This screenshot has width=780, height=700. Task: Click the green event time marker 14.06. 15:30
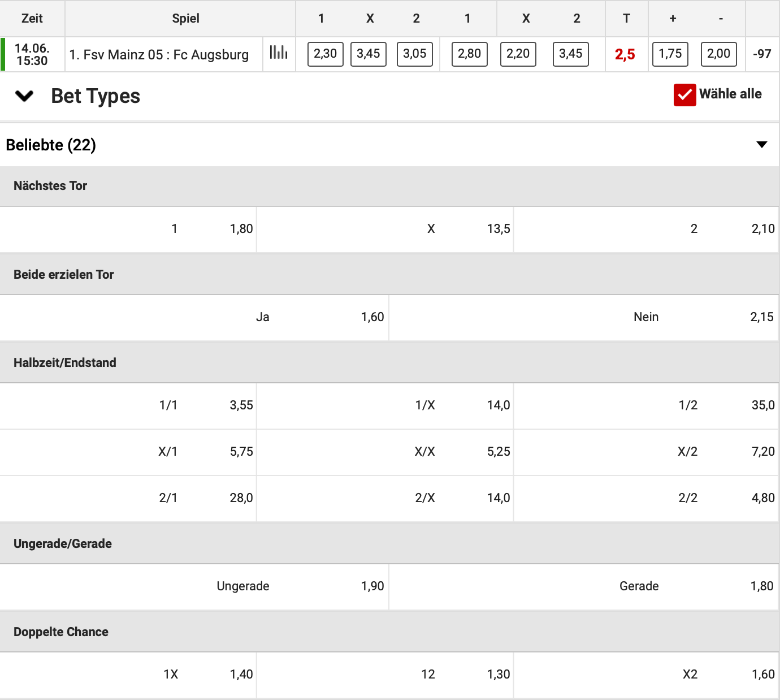(32, 54)
